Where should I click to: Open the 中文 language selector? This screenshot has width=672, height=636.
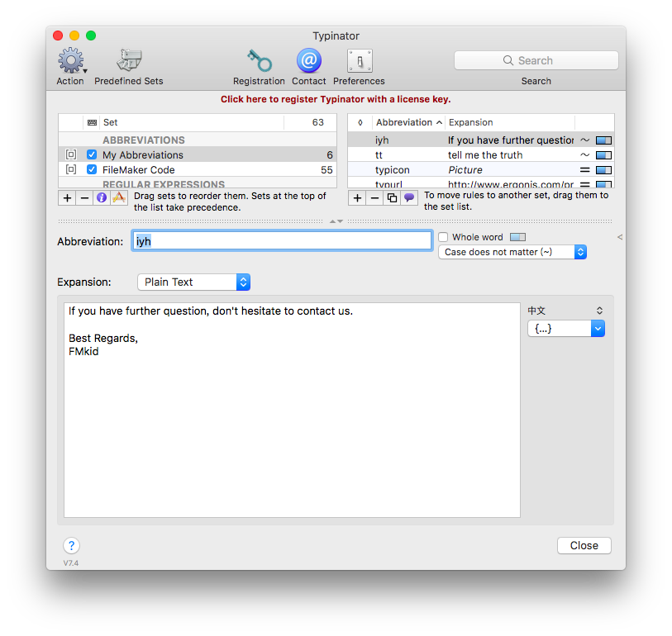(x=565, y=311)
